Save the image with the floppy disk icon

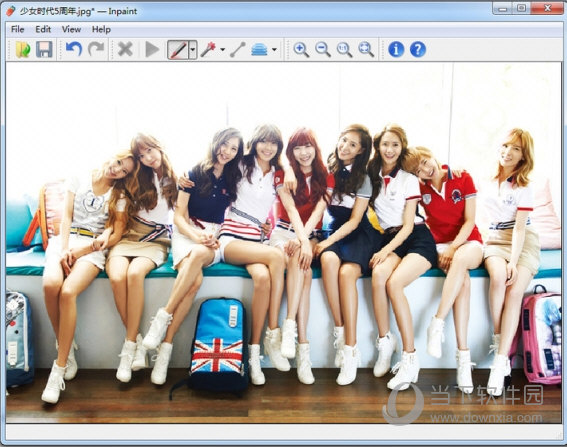pos(44,49)
